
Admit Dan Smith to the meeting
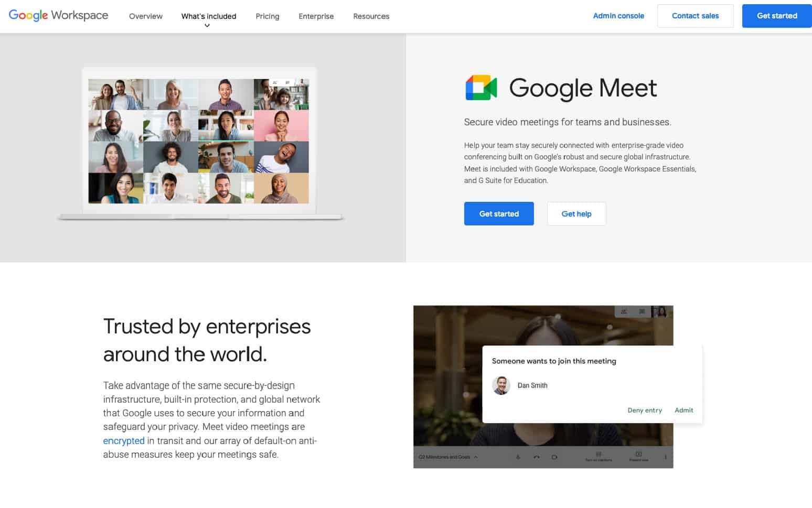[x=683, y=410]
